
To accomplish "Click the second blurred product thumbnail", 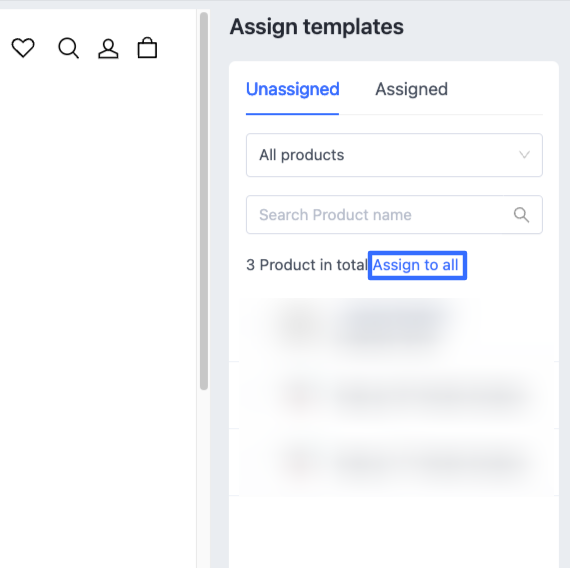I will (302, 395).
